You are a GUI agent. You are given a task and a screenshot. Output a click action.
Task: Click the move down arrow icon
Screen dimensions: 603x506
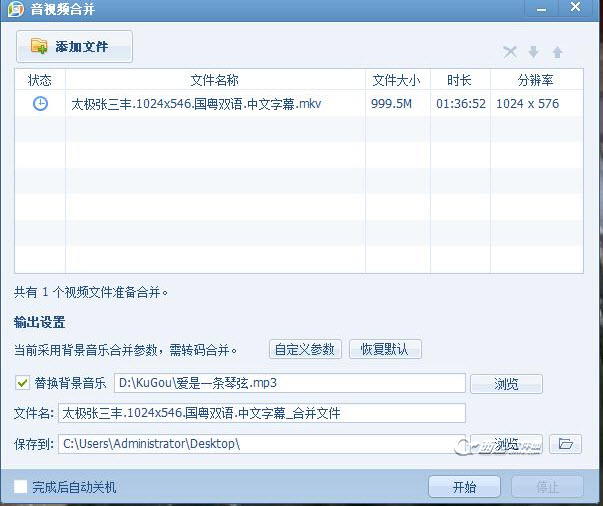point(533,52)
